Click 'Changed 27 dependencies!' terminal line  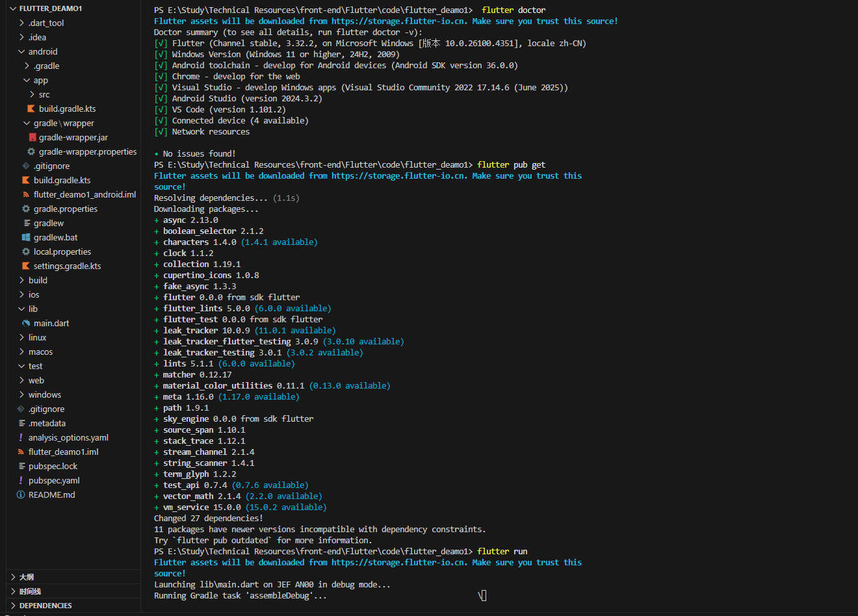tap(209, 518)
